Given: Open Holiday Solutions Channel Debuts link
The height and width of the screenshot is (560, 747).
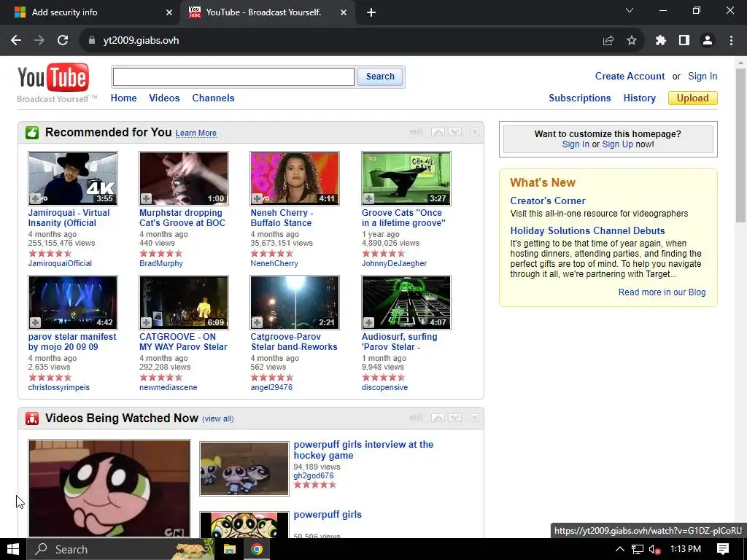Looking at the screenshot, I should (587, 231).
